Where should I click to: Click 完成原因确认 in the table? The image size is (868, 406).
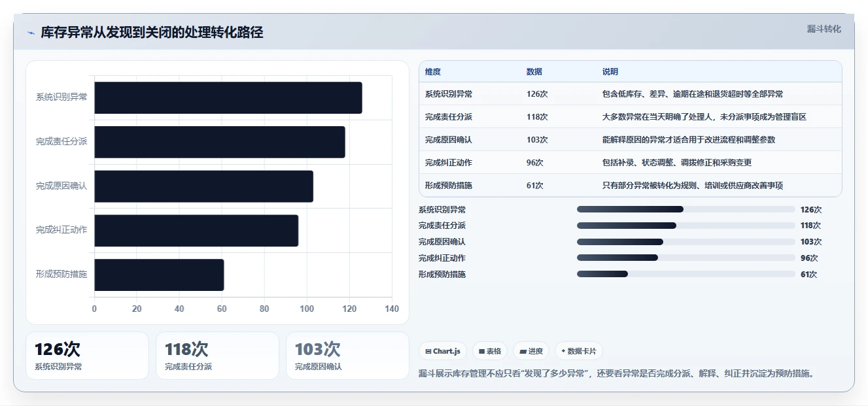coord(449,140)
